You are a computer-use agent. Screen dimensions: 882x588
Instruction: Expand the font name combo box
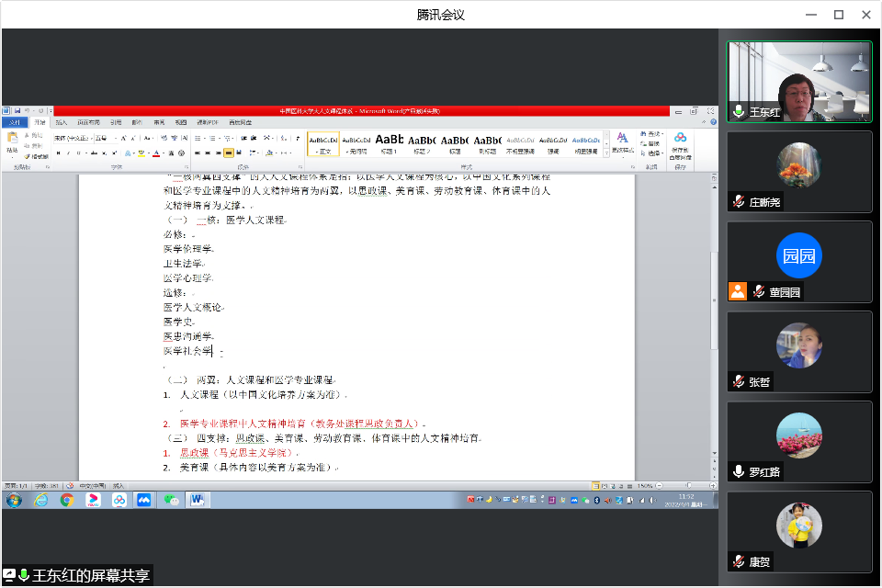[73, 137]
